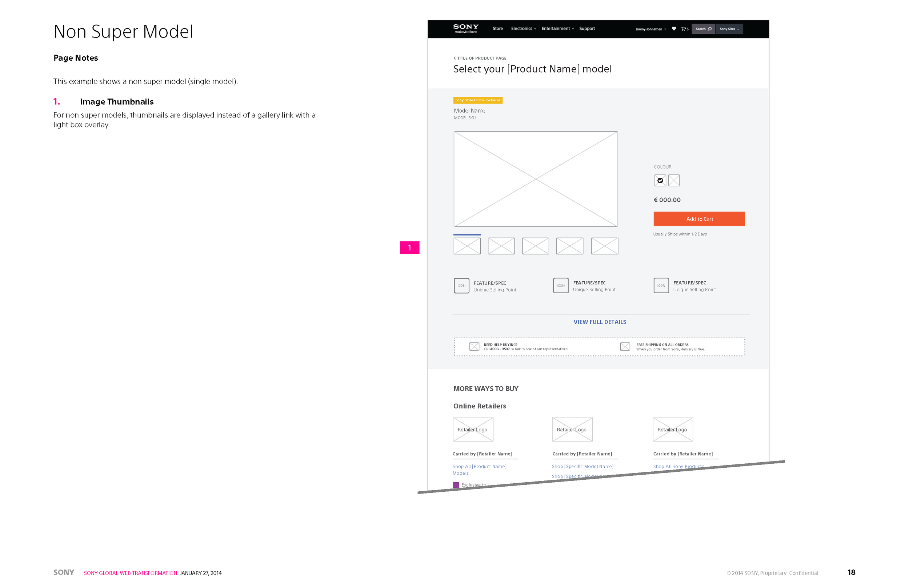The width and height of the screenshot is (909, 588).
Task: Click the Search icon in navbar
Action: (710, 28)
